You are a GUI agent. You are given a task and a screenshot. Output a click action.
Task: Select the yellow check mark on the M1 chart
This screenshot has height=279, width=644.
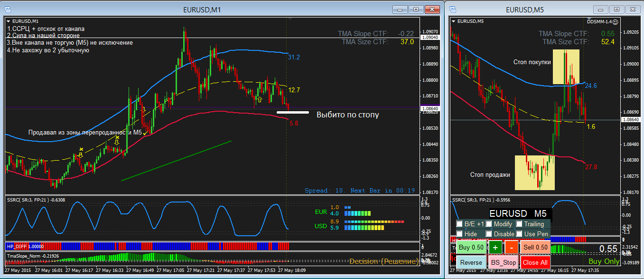145,134
